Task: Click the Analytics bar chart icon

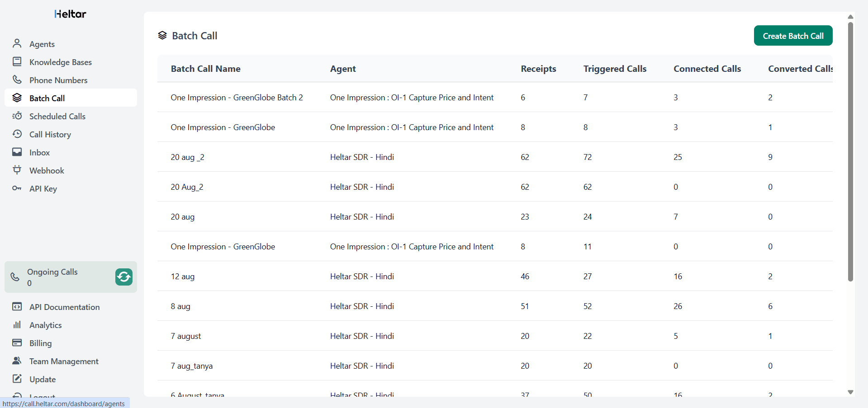Action: point(17,325)
